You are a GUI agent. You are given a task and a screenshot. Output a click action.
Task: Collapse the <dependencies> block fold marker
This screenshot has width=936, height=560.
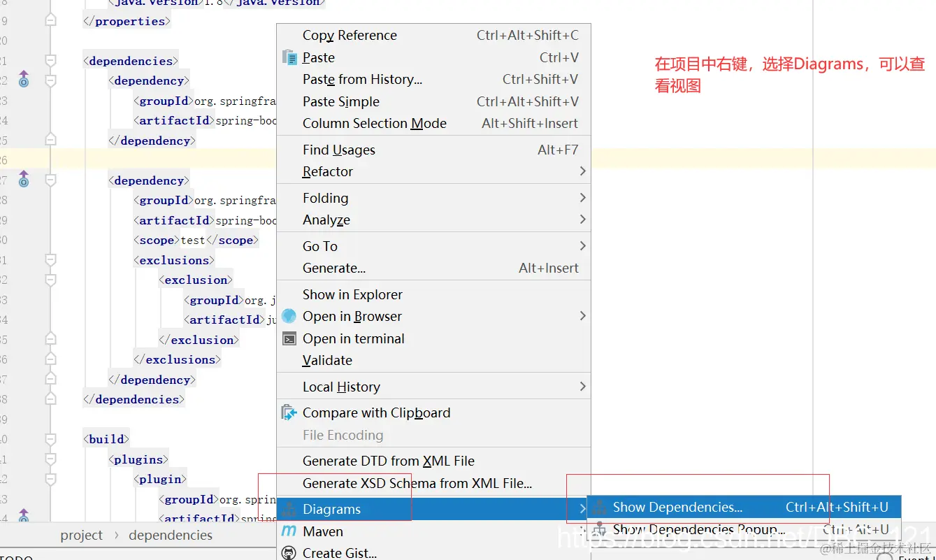click(x=50, y=61)
